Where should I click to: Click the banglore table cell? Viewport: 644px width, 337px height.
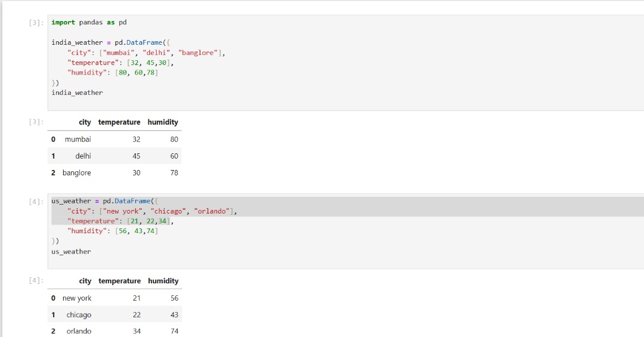76,173
